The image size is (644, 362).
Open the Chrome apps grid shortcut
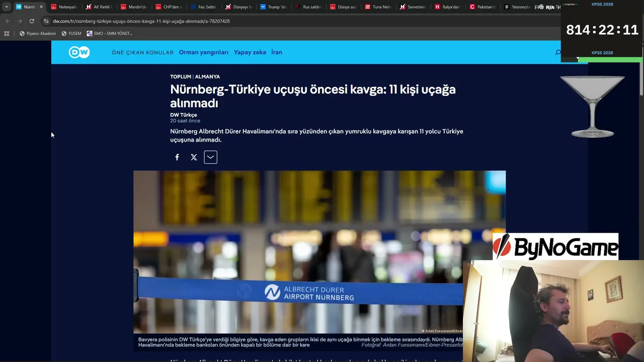tap(7, 34)
